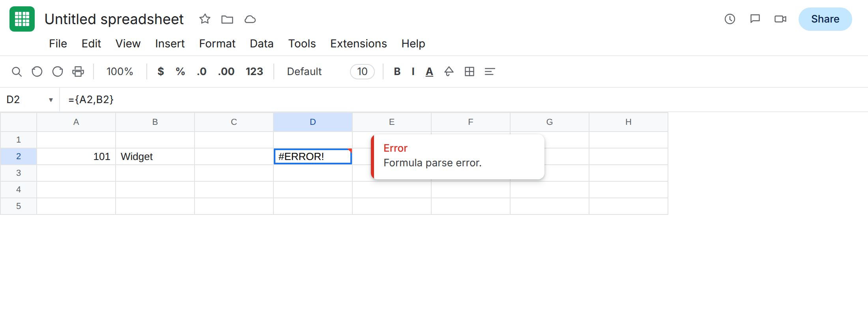Pick a cell fill color
The width and height of the screenshot is (868, 316).
449,71
